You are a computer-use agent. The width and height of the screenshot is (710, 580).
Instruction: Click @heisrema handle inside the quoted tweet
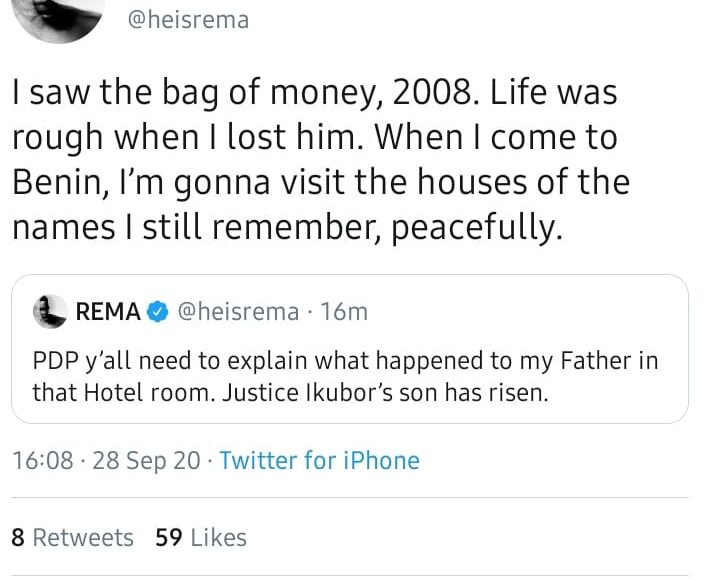tap(238, 312)
